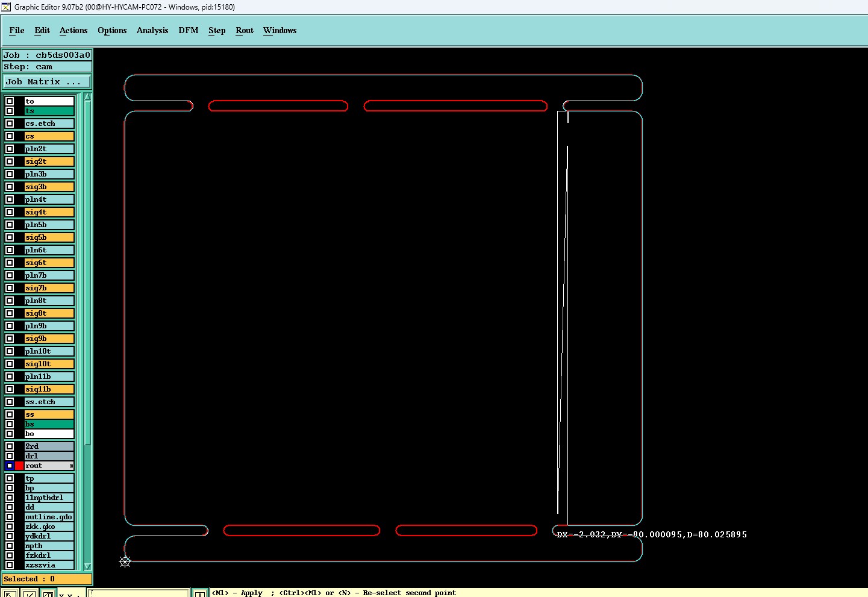This screenshot has height=597, width=868.
Task: Select the sig6t layer name
Action: coord(49,263)
